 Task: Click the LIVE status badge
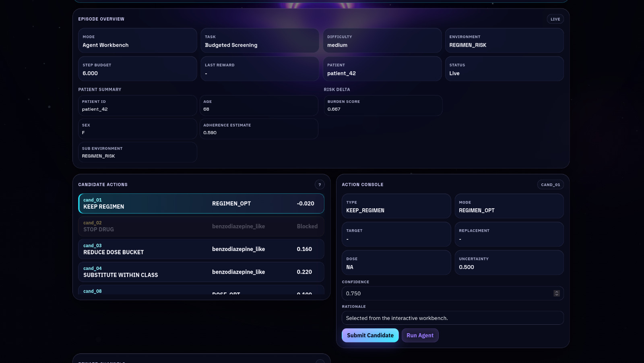[x=555, y=19]
